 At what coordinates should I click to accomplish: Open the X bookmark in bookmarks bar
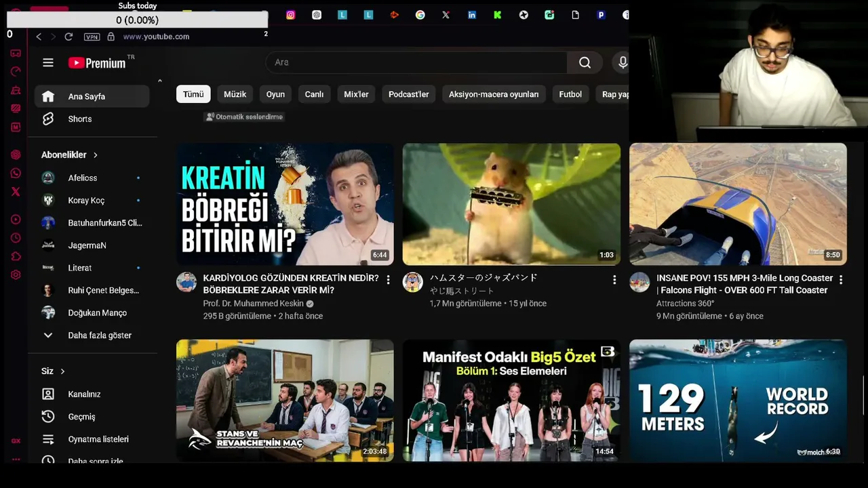point(446,15)
